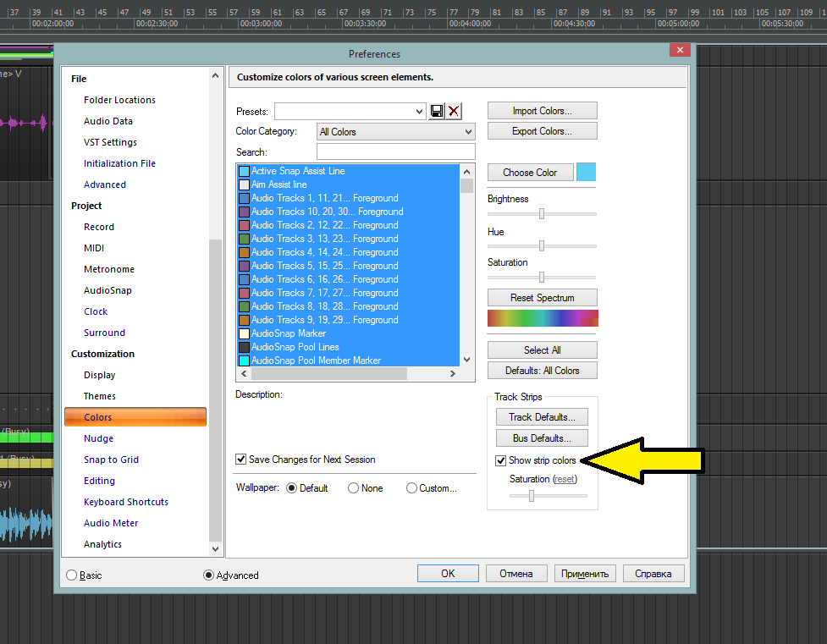Uncheck Show strip colors checkbox
Screen dimensions: 827x644
(501, 460)
